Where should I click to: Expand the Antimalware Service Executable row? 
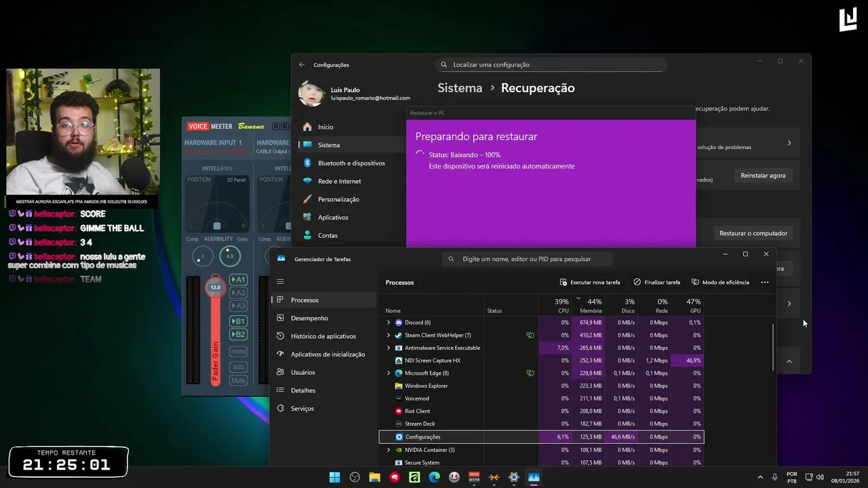pyautogui.click(x=389, y=348)
